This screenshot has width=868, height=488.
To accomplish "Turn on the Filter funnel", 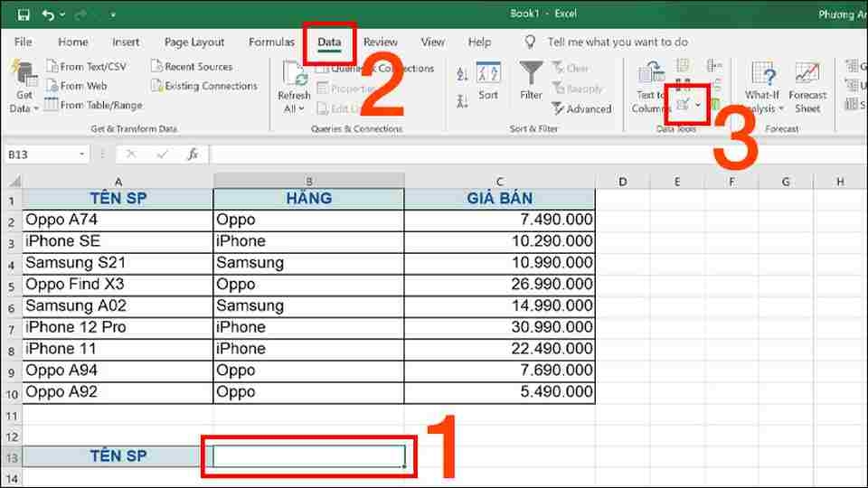I will (x=531, y=80).
